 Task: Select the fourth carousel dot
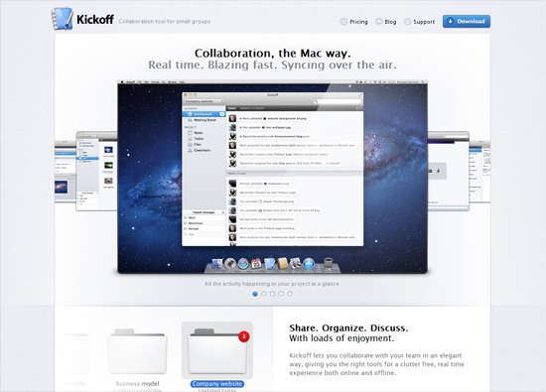(281, 294)
